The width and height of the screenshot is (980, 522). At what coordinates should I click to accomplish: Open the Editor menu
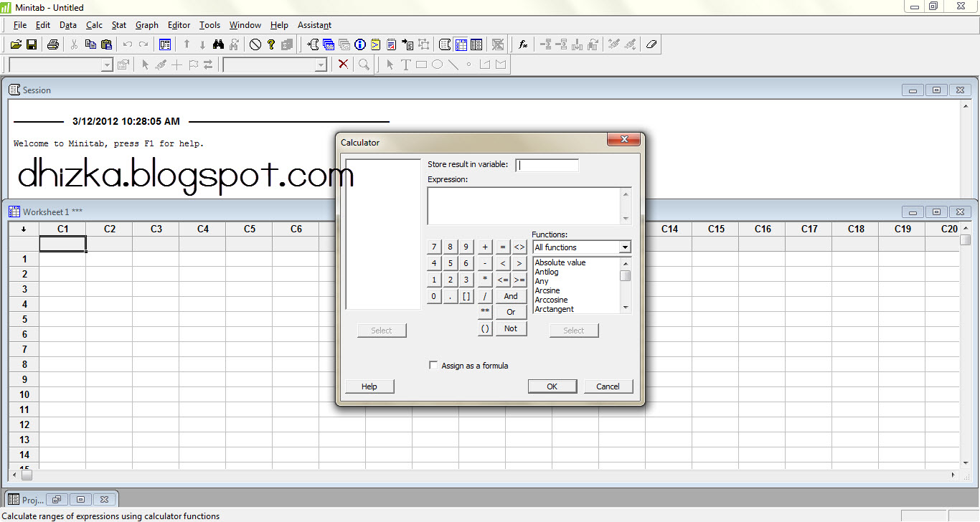pos(179,25)
